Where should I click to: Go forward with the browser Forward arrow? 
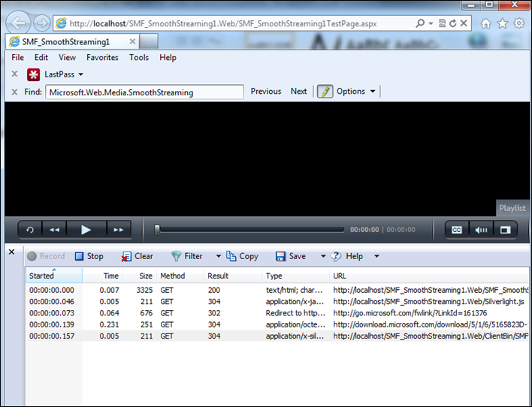coord(42,23)
